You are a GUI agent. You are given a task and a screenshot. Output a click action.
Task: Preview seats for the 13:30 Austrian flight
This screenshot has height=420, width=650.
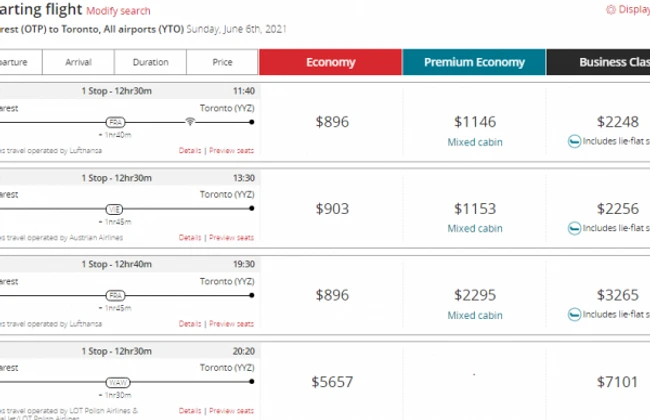pos(231,238)
